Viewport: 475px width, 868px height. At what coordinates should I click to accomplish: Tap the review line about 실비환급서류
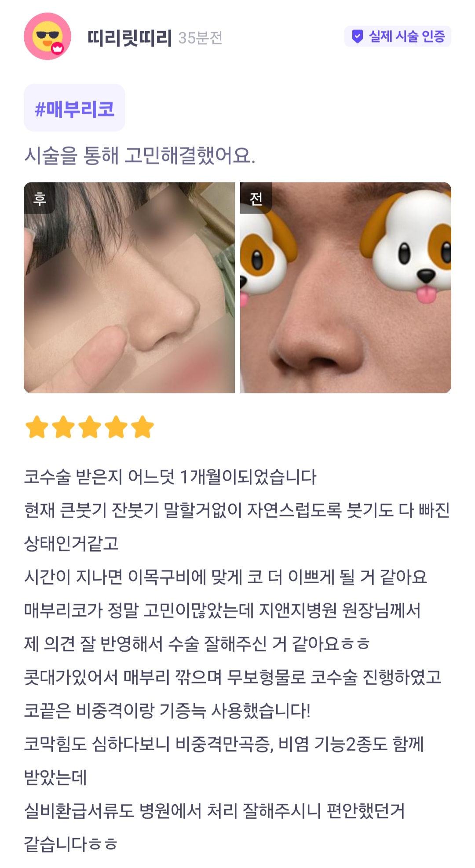point(214,811)
